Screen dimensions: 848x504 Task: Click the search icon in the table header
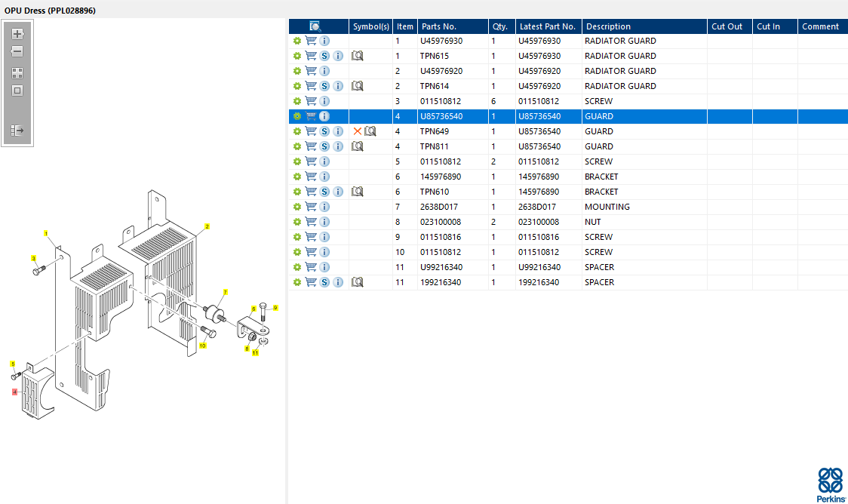[x=315, y=26]
